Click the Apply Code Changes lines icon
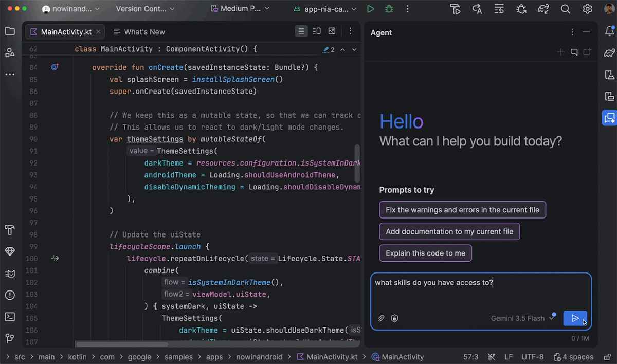 tap(499, 9)
